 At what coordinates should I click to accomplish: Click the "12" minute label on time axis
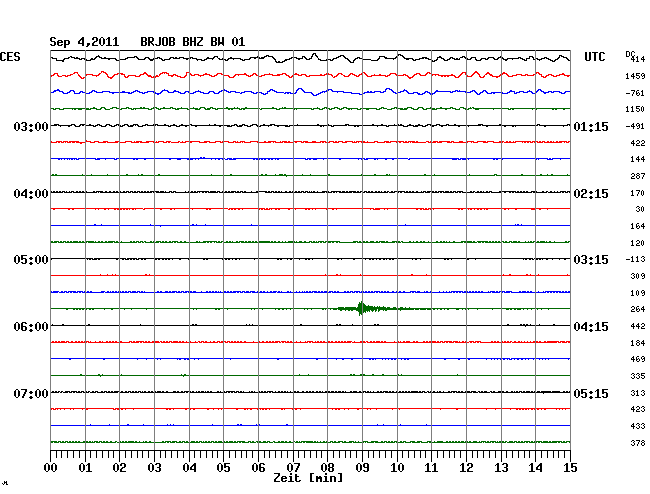(x=466, y=468)
